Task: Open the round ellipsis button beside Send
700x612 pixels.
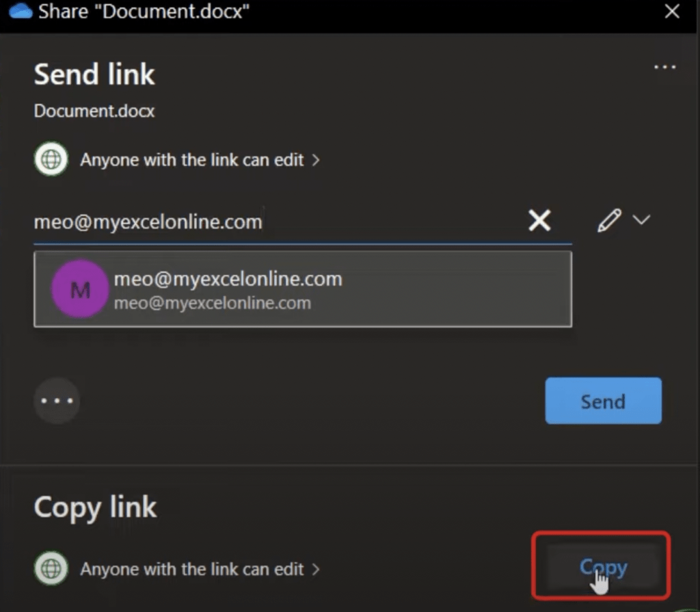Action: pyautogui.click(x=57, y=401)
